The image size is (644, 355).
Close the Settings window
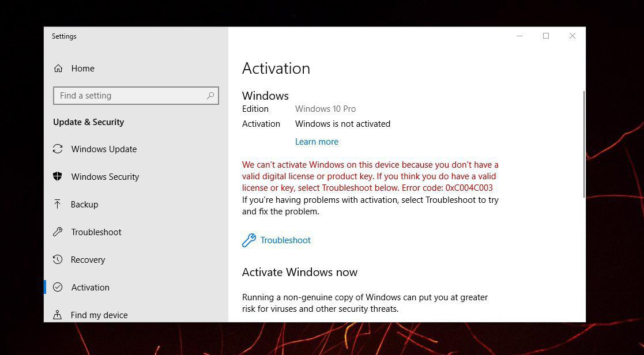572,36
